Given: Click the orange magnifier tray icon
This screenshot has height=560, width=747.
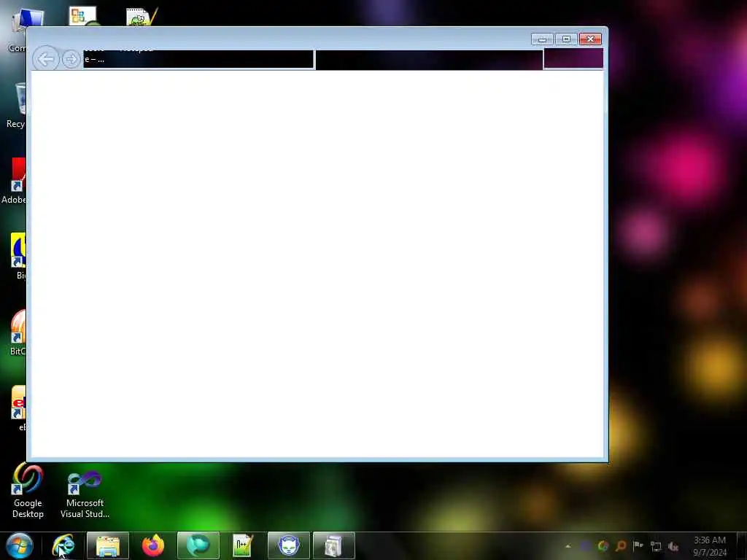Looking at the screenshot, I should (x=621, y=546).
